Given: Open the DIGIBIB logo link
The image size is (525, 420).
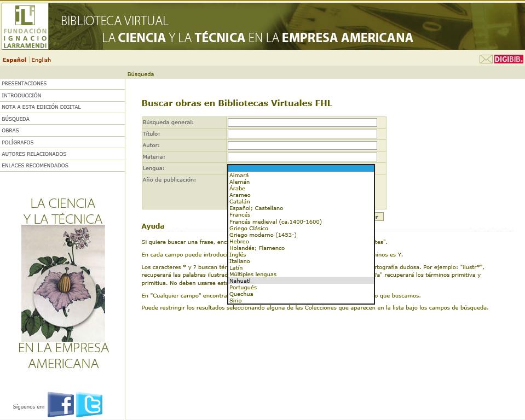Looking at the screenshot, I should (x=509, y=60).
